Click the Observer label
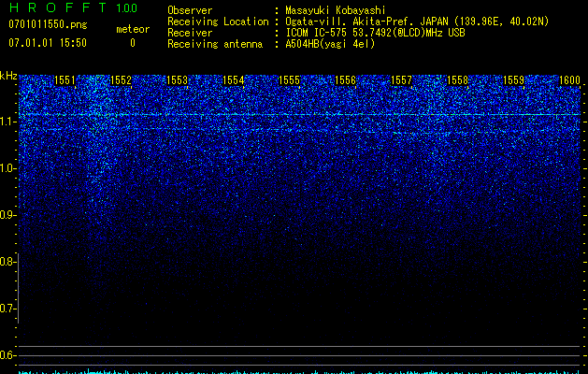Viewport: 588px width, 374px height. click(x=190, y=10)
